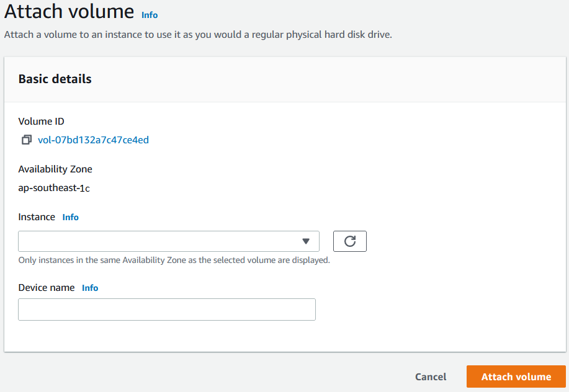Click the orange Attach volume button

[x=516, y=376]
